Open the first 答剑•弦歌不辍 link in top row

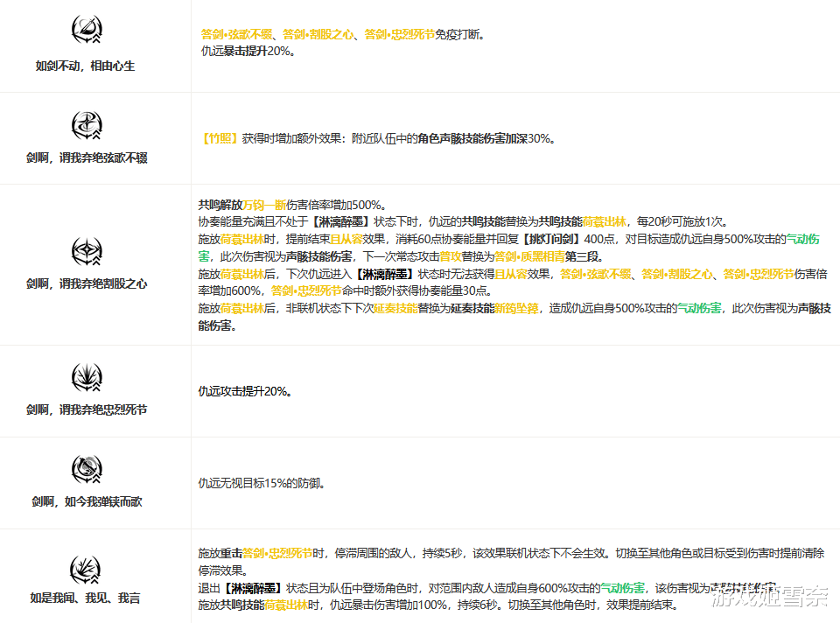point(236,34)
